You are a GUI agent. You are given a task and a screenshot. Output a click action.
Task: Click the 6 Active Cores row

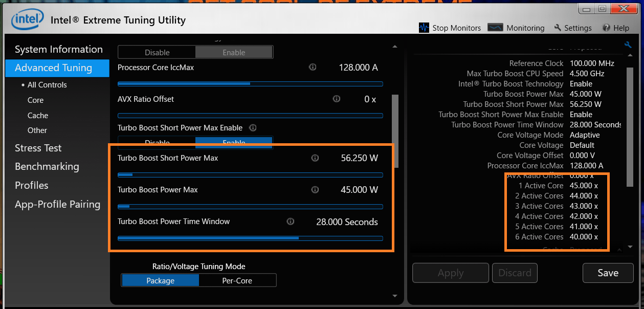[557, 237]
